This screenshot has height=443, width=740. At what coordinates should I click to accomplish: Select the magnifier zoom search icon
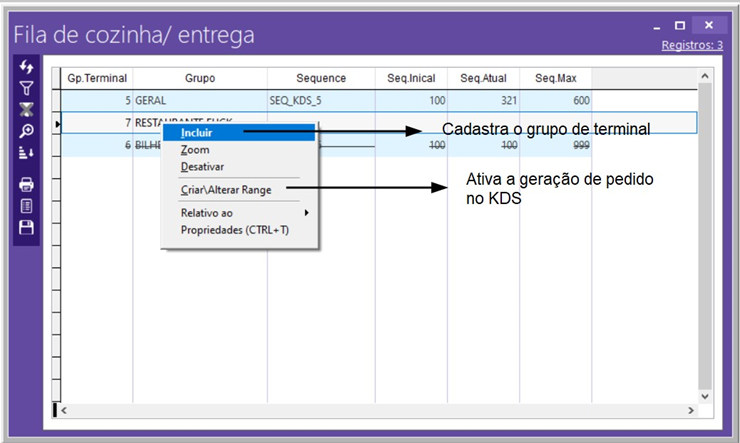27,131
